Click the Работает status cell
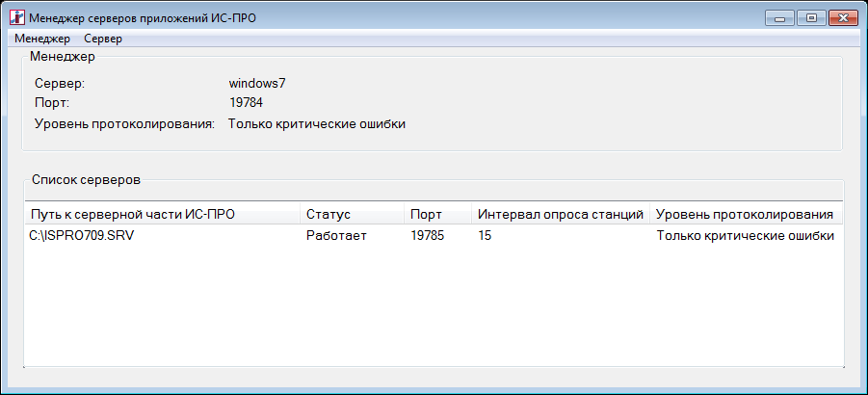The height and width of the screenshot is (395, 868). point(336,236)
